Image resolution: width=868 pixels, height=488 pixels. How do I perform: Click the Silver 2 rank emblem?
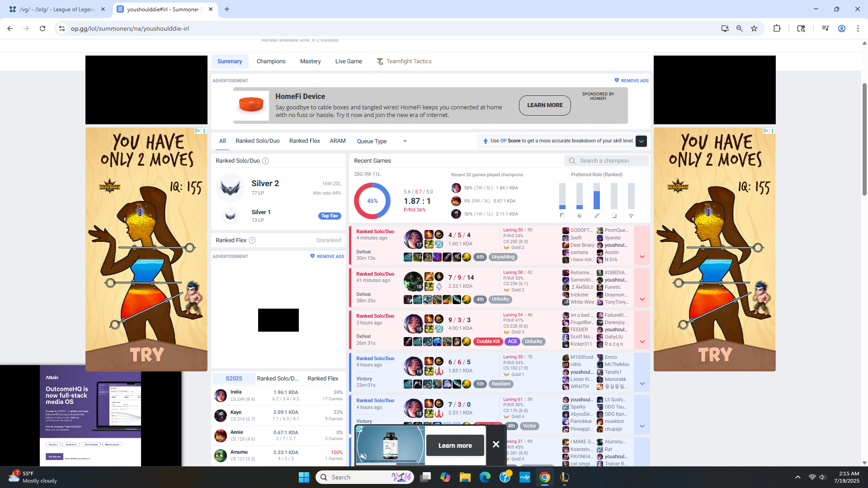[230, 188]
